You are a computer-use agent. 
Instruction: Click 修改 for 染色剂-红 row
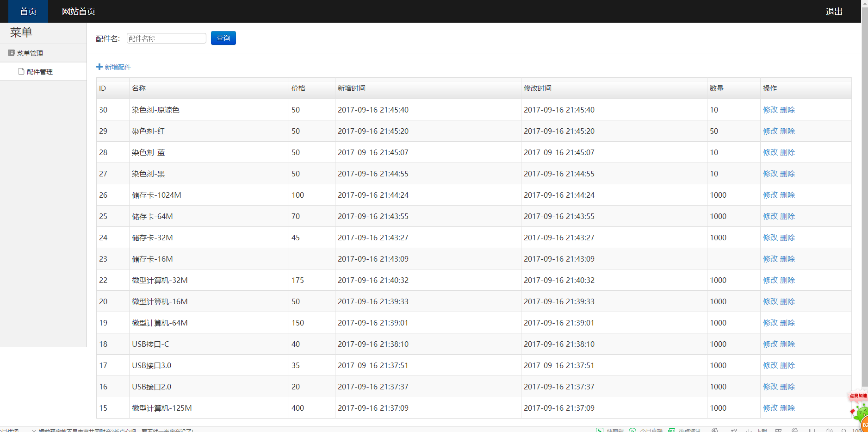[x=770, y=131]
